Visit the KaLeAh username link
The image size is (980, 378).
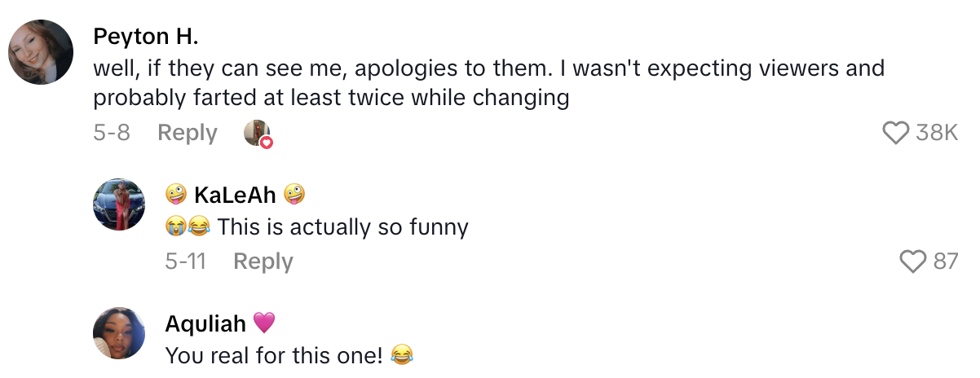pos(235,195)
